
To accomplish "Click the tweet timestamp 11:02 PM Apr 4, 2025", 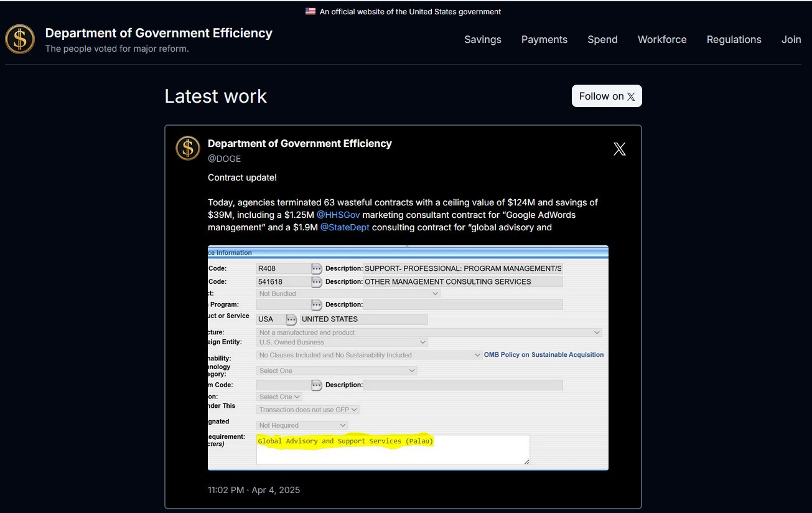I will [254, 490].
